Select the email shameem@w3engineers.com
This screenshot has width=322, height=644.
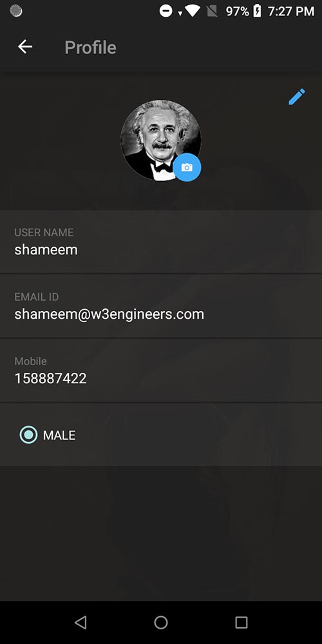109,314
